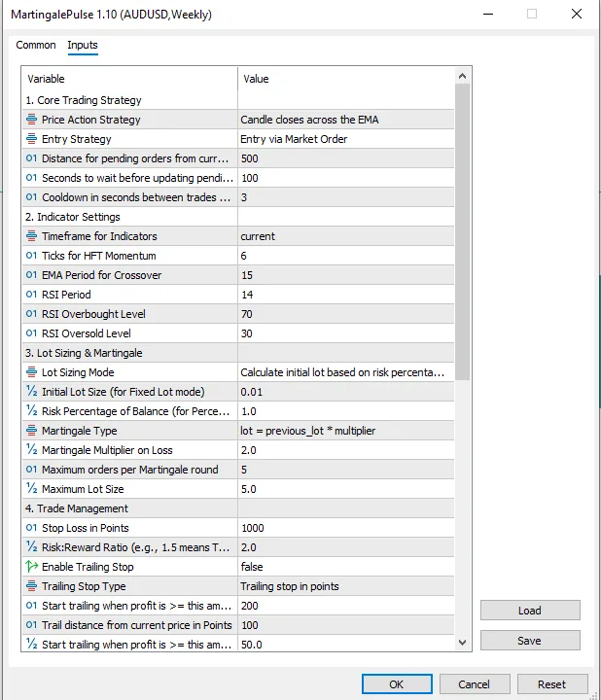Click the fraction icon beside Risk Percentage of Balance
601x700 pixels.
click(x=31, y=410)
